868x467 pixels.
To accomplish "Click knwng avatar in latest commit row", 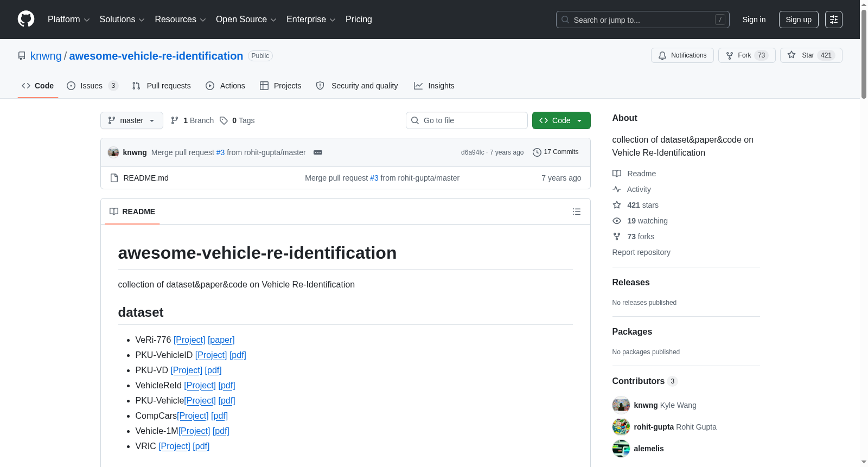I will (x=113, y=152).
